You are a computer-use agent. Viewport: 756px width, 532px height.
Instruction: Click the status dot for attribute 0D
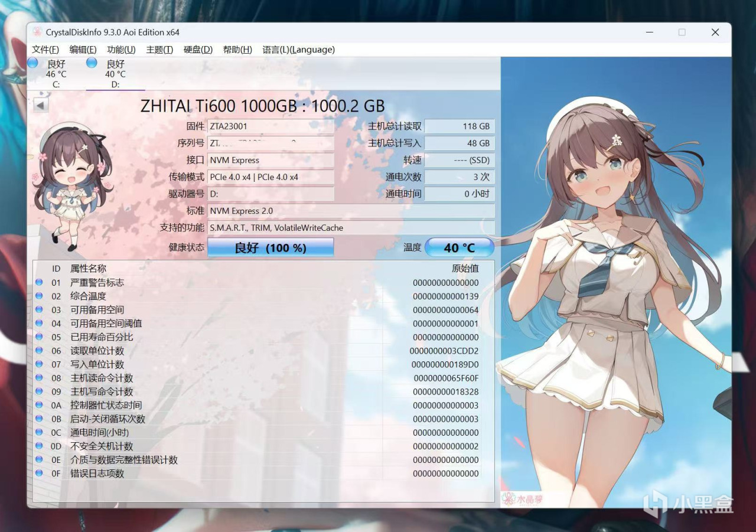(39, 446)
